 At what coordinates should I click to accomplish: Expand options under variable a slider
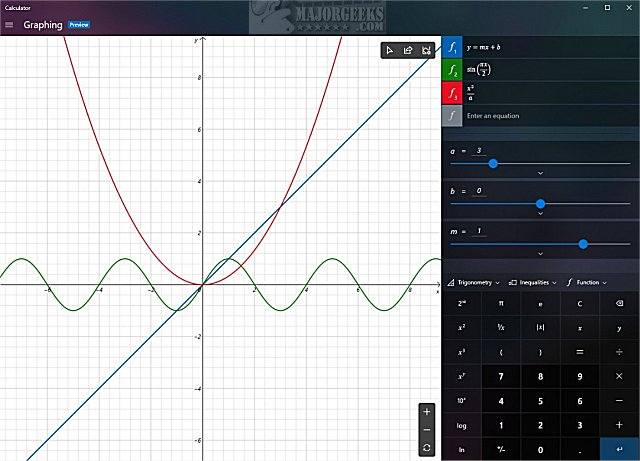point(540,173)
